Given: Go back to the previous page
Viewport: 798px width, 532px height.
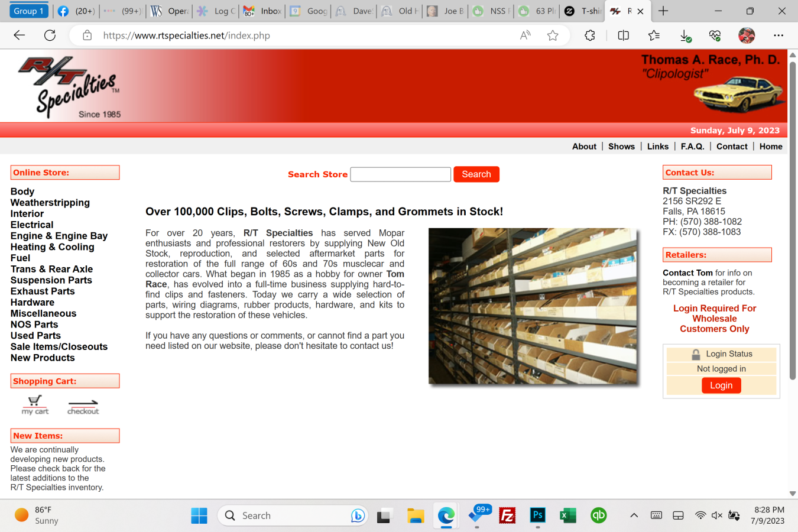Looking at the screenshot, I should [20, 35].
